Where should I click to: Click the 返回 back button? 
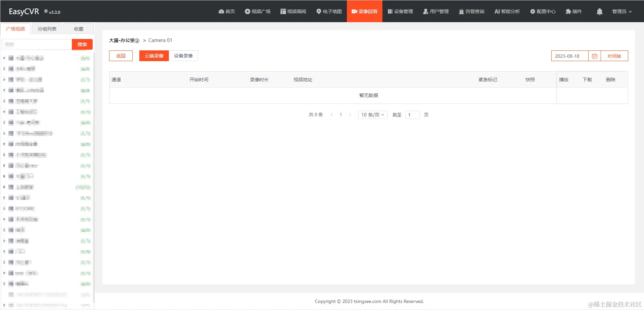(121, 56)
